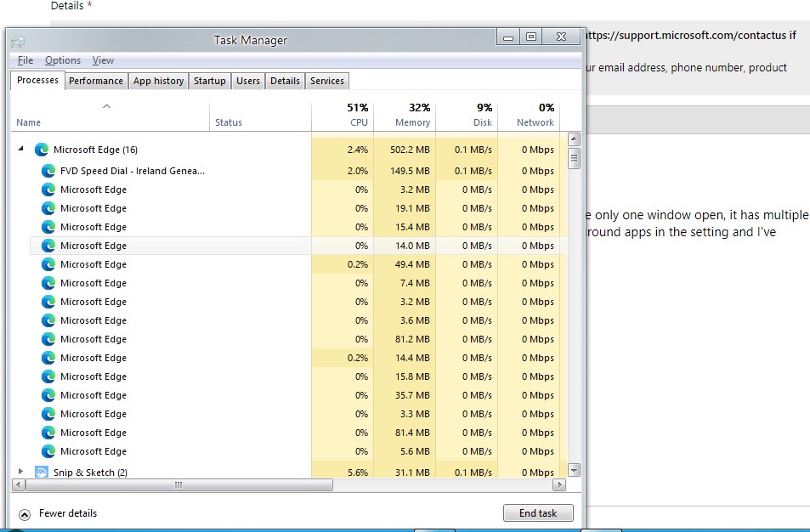
Task: Go to the Users tab
Action: pyautogui.click(x=248, y=81)
